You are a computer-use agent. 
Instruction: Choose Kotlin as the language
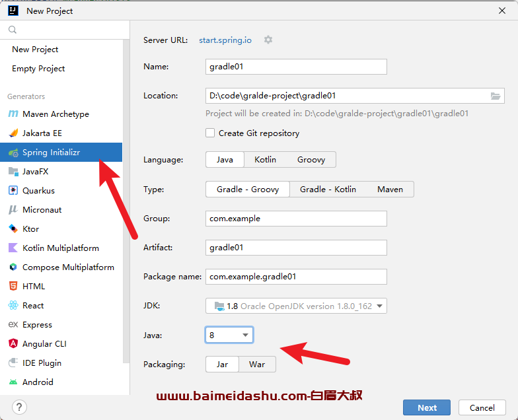pyautogui.click(x=265, y=160)
